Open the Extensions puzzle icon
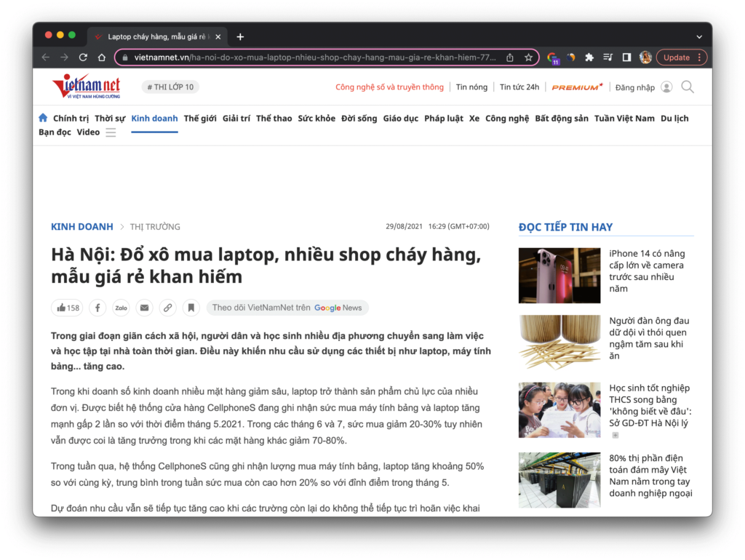The height and width of the screenshot is (560, 745). point(589,57)
